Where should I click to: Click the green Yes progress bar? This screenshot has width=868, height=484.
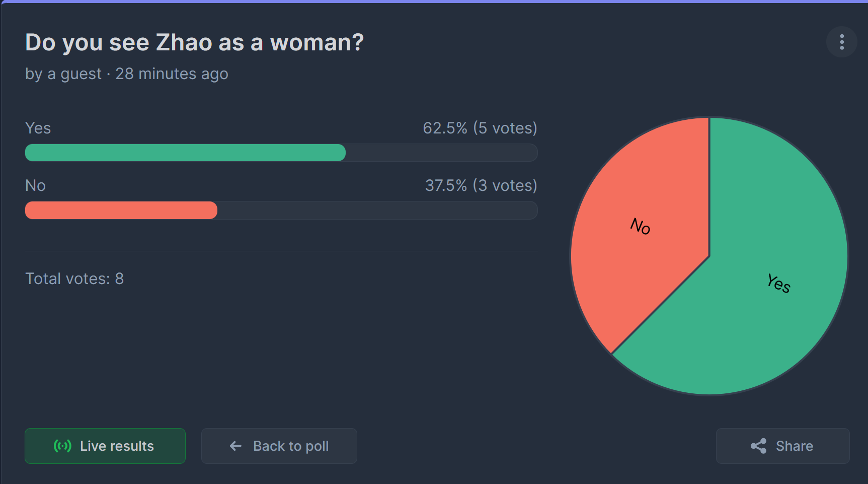pyautogui.click(x=185, y=153)
